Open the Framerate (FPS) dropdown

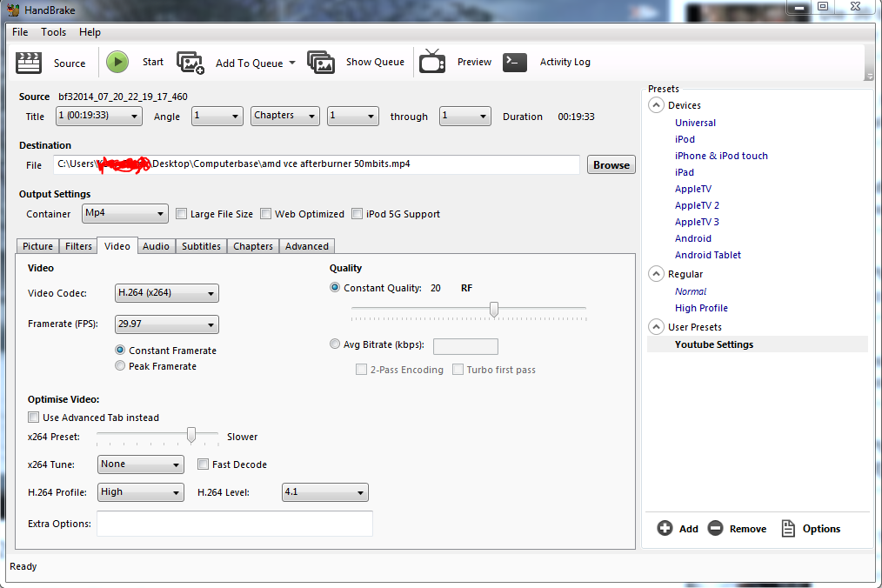tap(166, 324)
